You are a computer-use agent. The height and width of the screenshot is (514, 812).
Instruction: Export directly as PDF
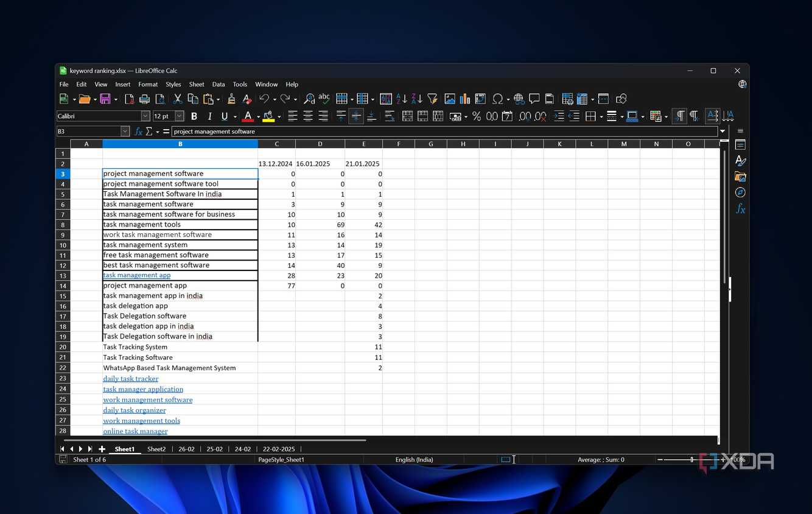[129, 99]
